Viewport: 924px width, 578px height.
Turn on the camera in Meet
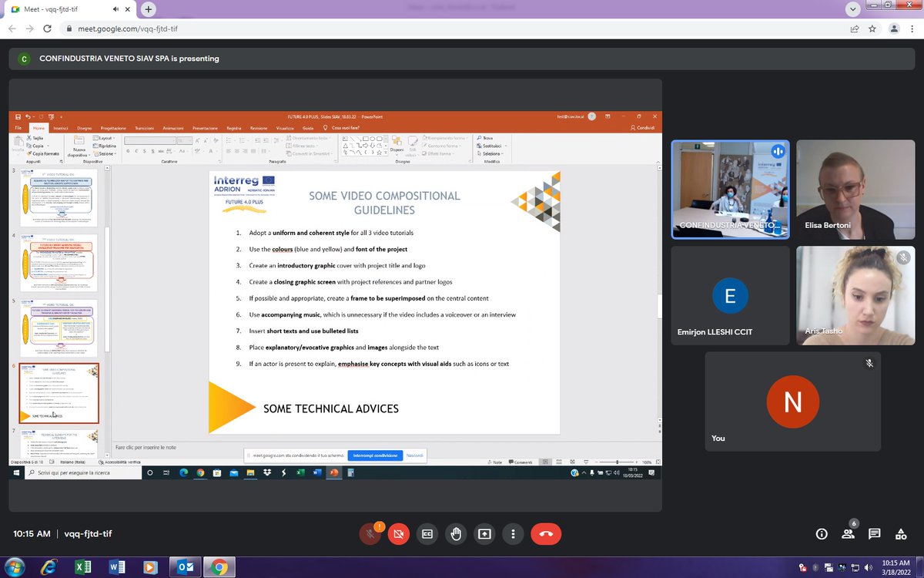398,533
